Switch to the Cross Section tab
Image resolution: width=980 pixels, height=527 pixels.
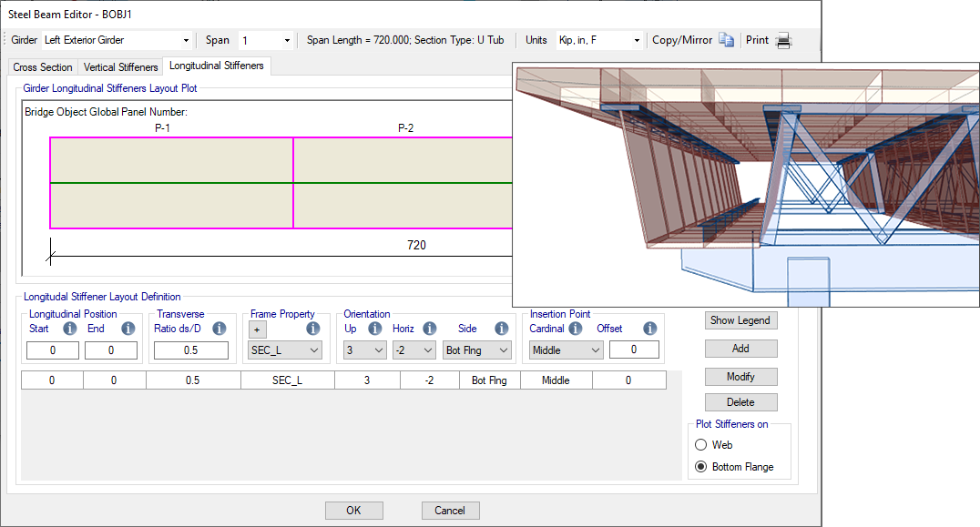(x=43, y=66)
